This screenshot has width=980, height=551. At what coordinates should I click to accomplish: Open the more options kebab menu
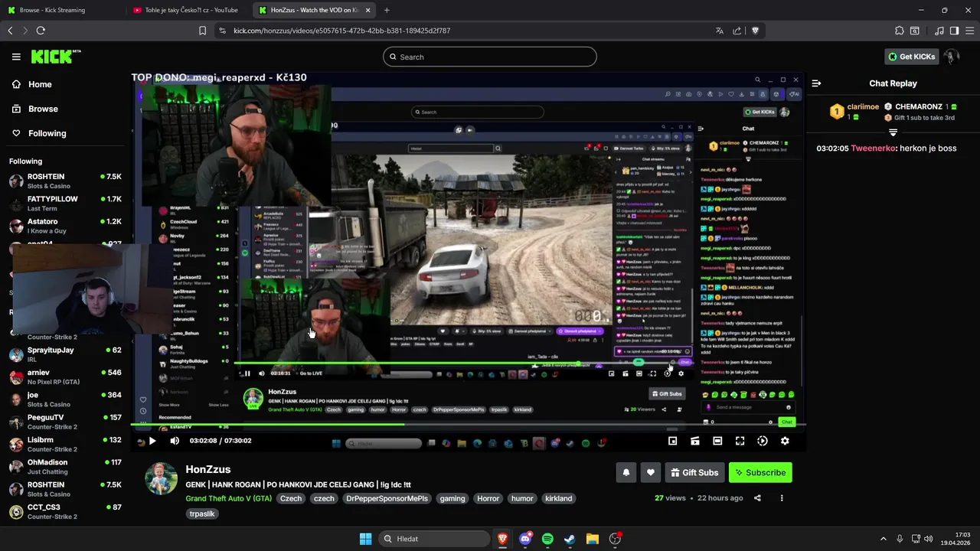(782, 498)
